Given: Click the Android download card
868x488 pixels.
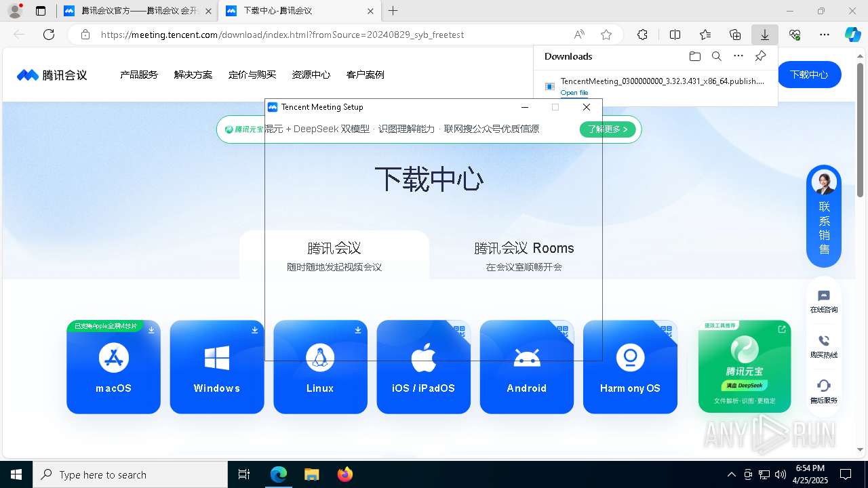Looking at the screenshot, I should click(x=527, y=367).
